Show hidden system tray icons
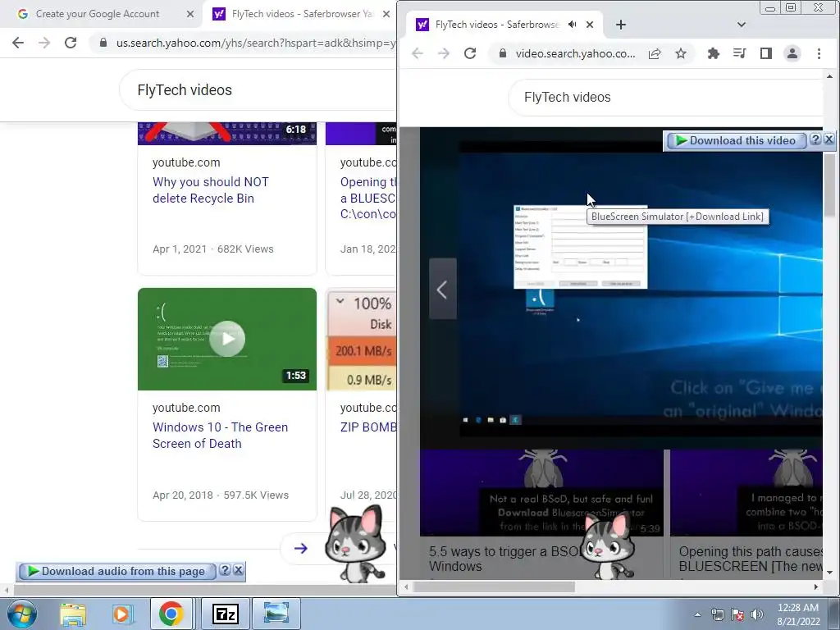Screen dimensions: 840x630 pyautogui.click(x=697, y=614)
